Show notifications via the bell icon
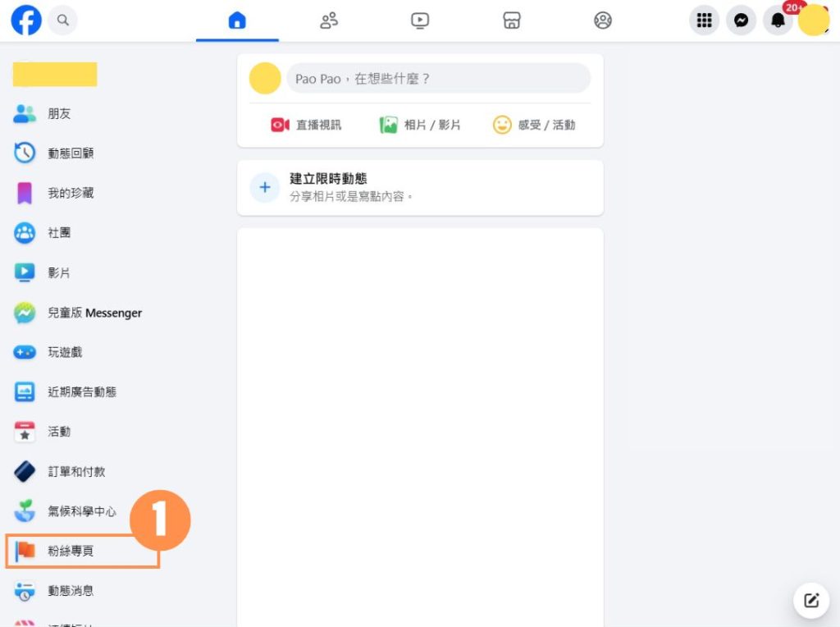Image resolution: width=840 pixels, height=627 pixels. tap(778, 21)
